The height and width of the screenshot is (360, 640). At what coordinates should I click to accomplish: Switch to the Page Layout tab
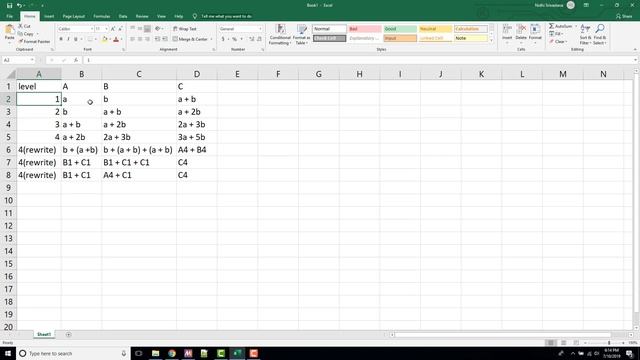point(73,16)
